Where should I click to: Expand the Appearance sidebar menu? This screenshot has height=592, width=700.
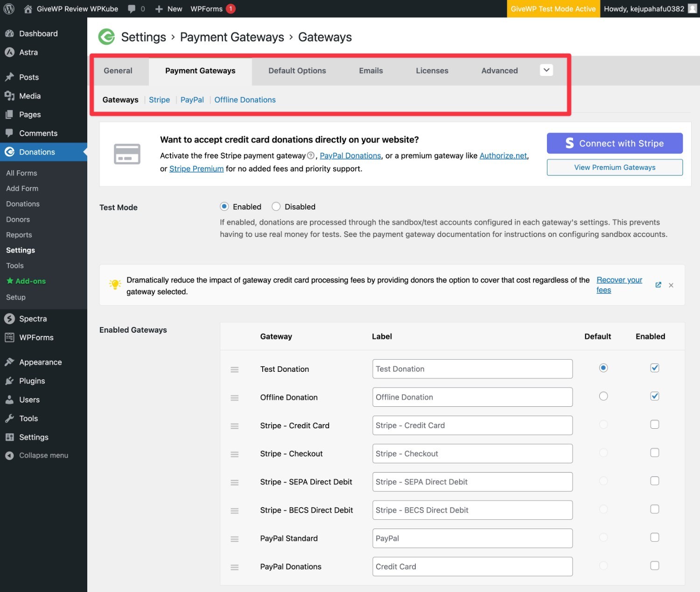point(40,362)
